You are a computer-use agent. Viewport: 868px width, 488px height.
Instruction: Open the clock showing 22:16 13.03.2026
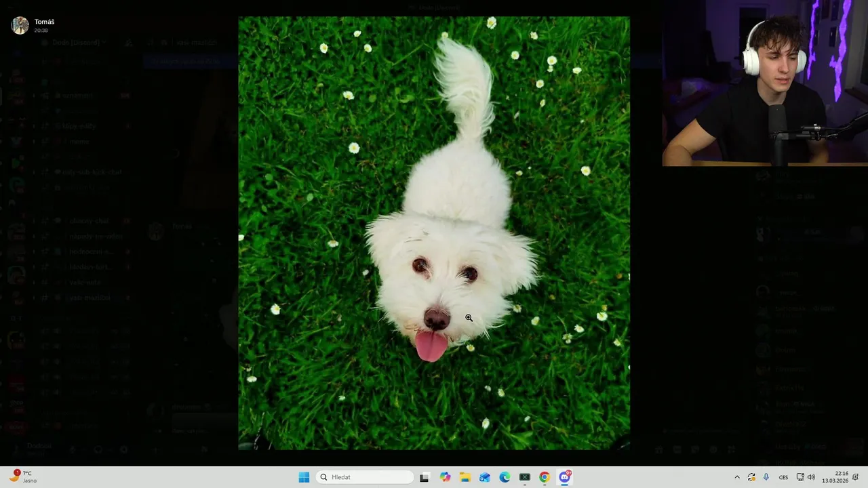pos(835,477)
